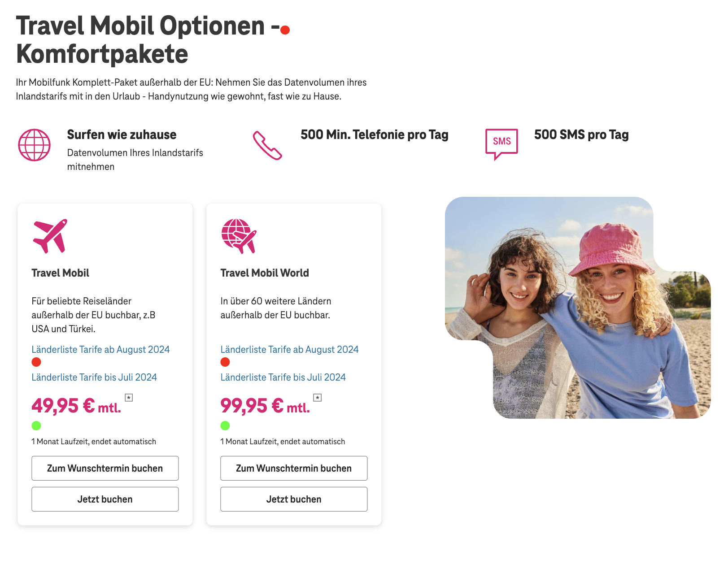Toggle the green indicator under 49,95 € price
The height and width of the screenshot is (568, 728).
(x=36, y=425)
